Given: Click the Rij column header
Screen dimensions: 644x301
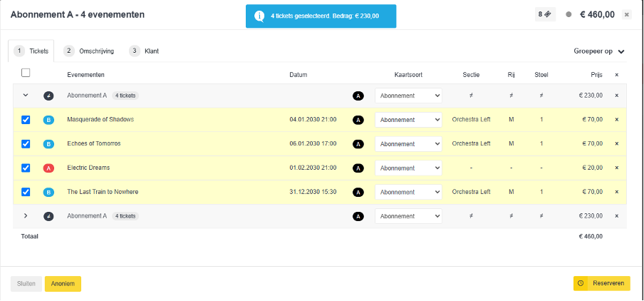Looking at the screenshot, I should [511, 75].
